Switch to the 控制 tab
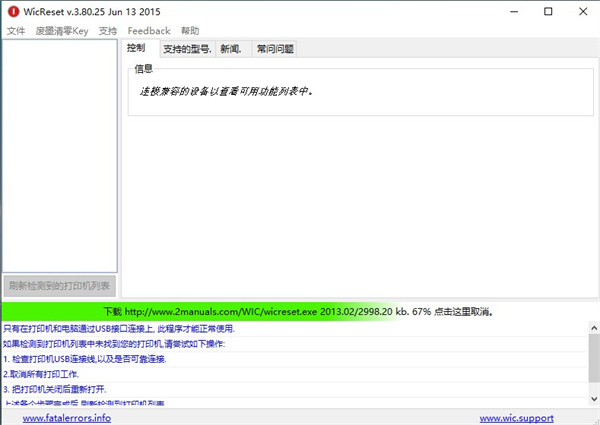This screenshot has height=425, width=600. pos(140,48)
